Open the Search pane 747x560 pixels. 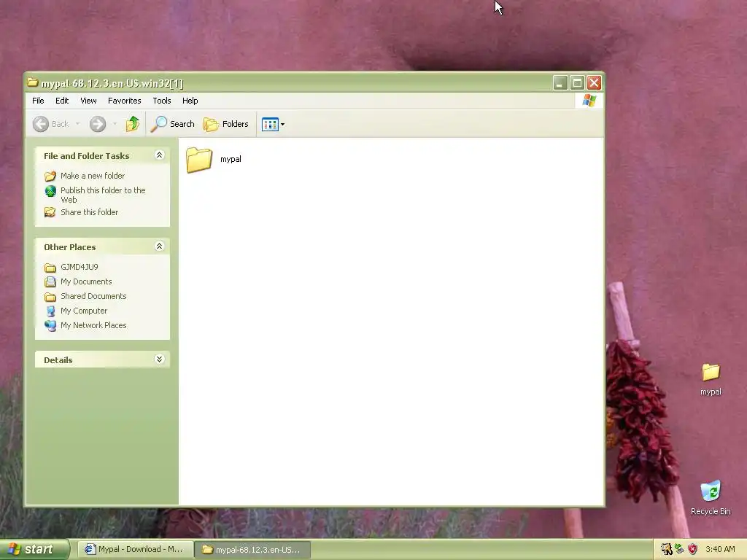[172, 124]
